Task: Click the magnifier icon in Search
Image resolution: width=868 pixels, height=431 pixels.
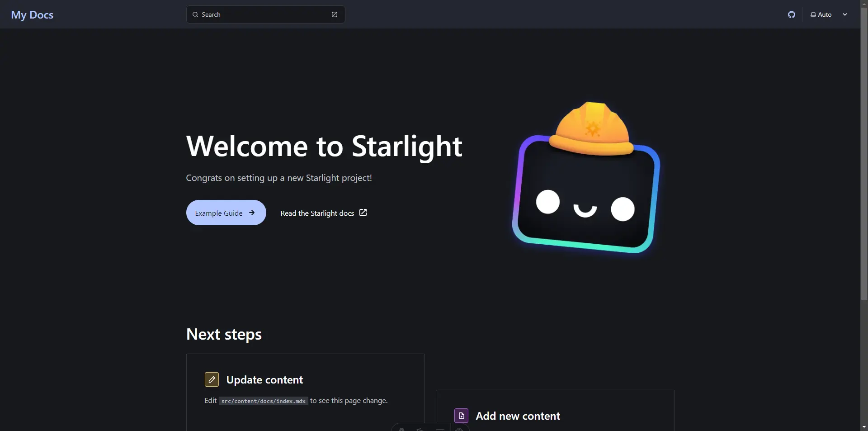Action: [195, 14]
